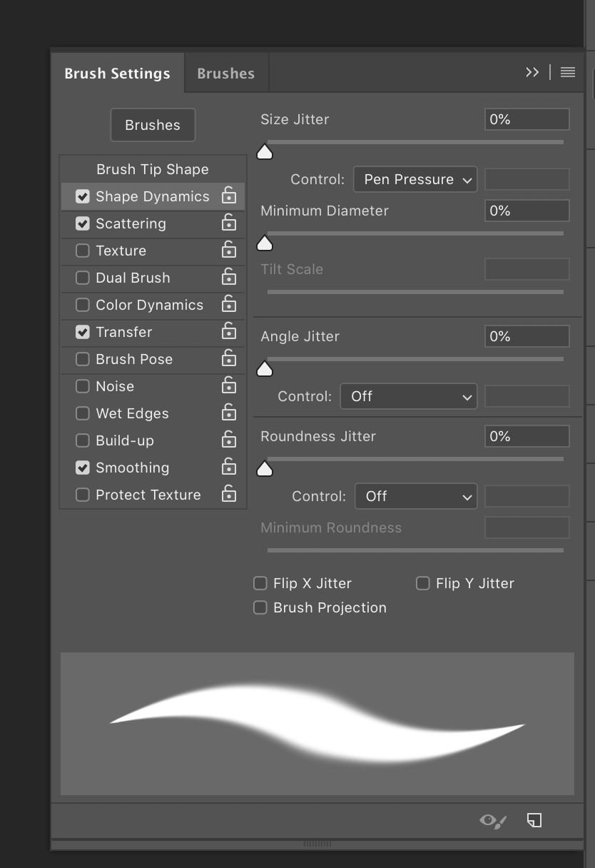Click the create new brush icon

click(x=534, y=820)
